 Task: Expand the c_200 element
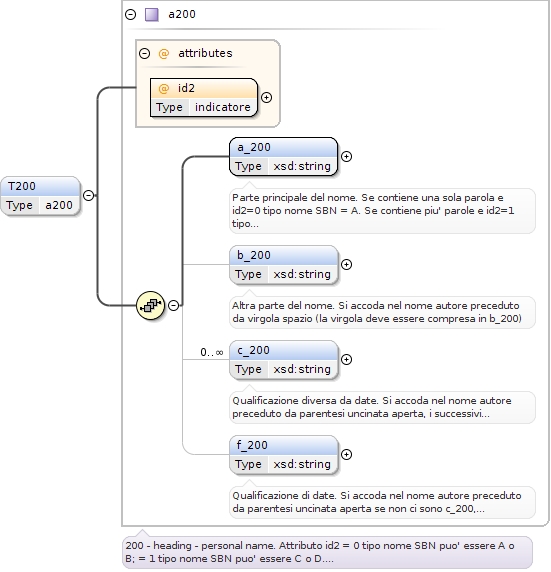[x=346, y=360]
